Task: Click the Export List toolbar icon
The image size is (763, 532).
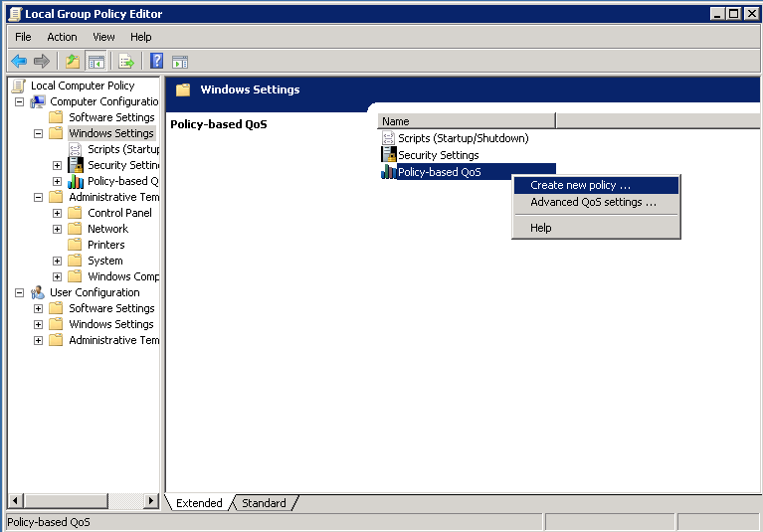Action: coord(126,62)
